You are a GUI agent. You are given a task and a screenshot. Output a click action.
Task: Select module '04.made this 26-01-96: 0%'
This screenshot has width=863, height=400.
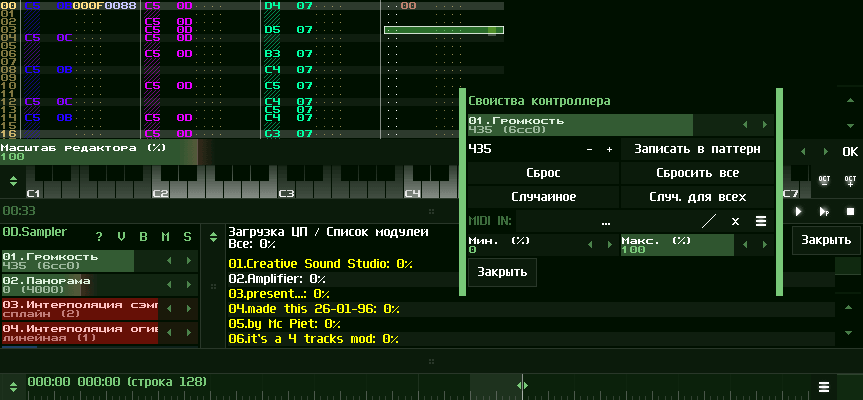click(x=314, y=309)
